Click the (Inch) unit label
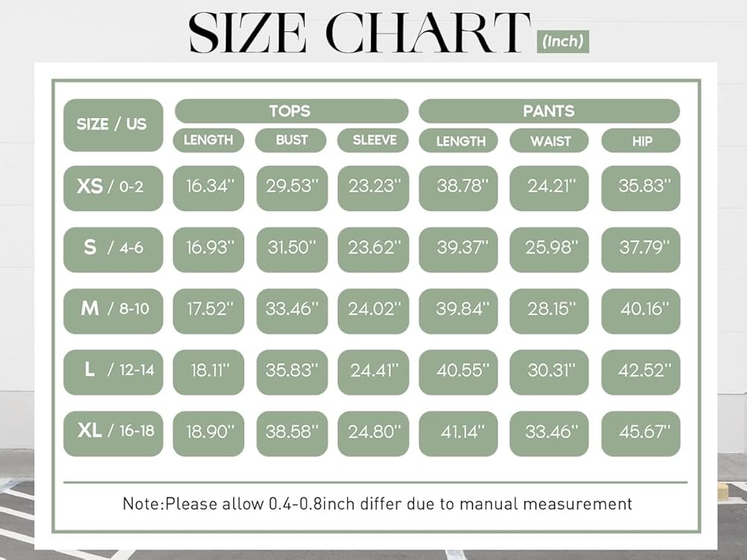 (562, 41)
